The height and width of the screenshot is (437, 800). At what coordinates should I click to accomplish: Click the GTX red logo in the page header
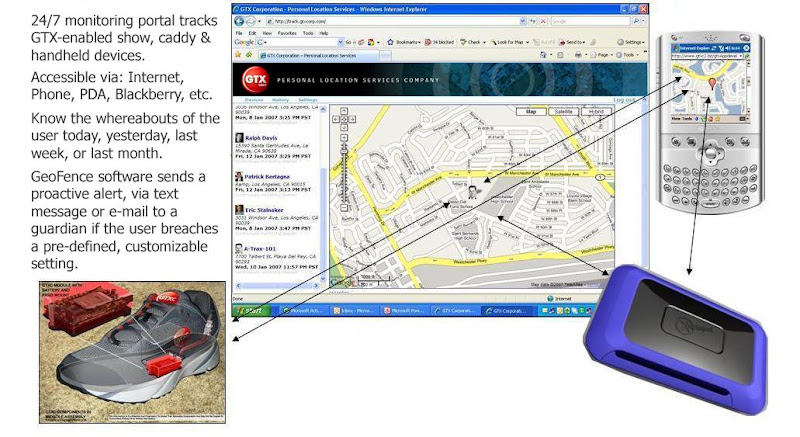pyautogui.click(x=254, y=79)
